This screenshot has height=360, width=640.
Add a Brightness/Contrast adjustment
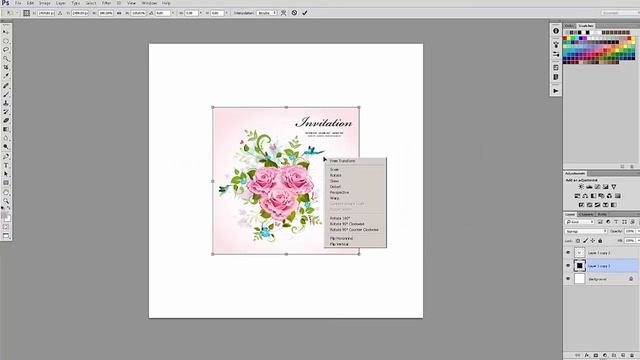(x=581, y=187)
